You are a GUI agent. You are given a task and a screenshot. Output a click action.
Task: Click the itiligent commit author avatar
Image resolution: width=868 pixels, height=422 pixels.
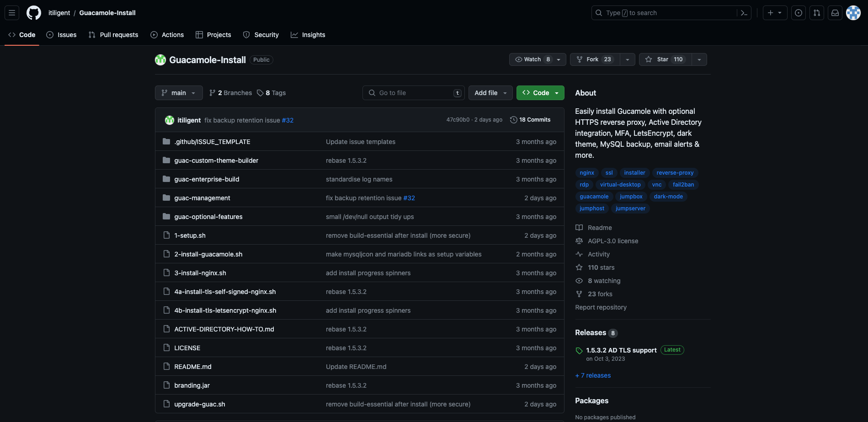(170, 120)
